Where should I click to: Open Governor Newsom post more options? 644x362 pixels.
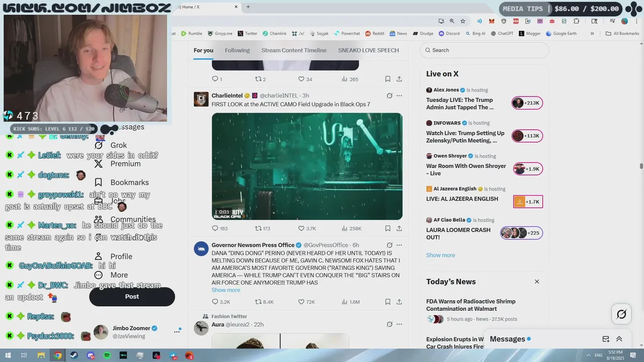[399, 245]
